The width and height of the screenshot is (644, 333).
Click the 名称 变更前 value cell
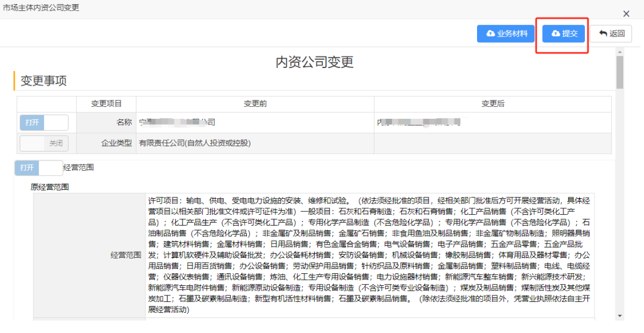[255, 122]
